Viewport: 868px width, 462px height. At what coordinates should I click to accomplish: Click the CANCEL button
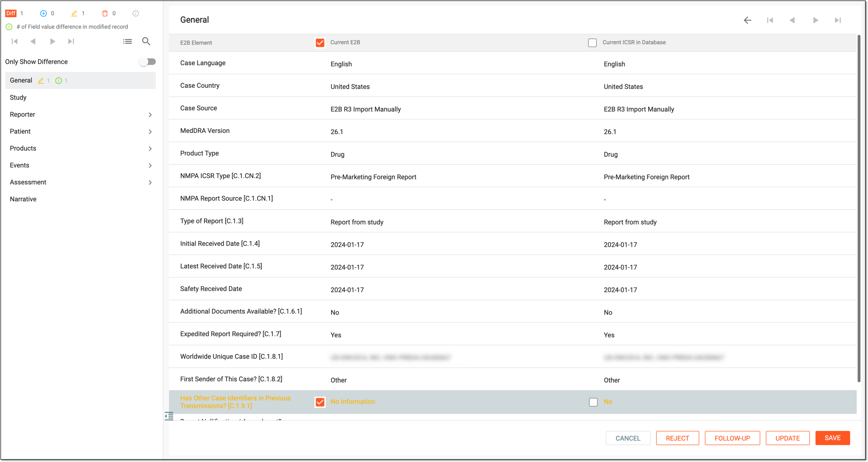628,438
